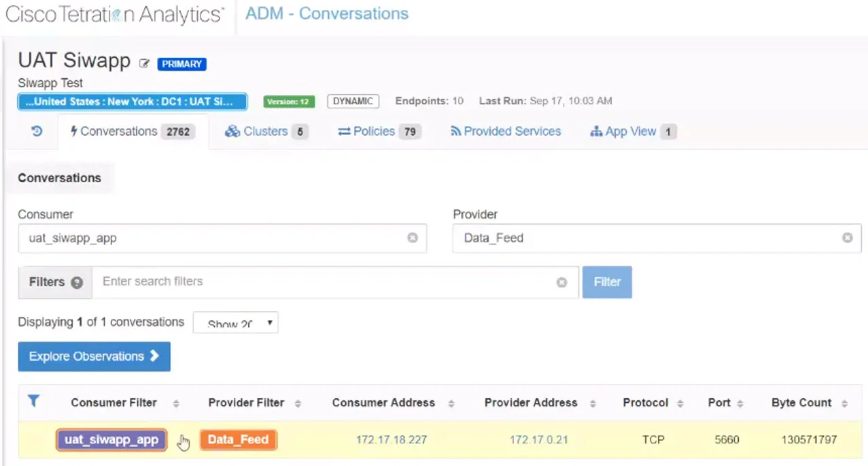
Task: Open consumer address 172.17.18.227 link
Action: 392,440
